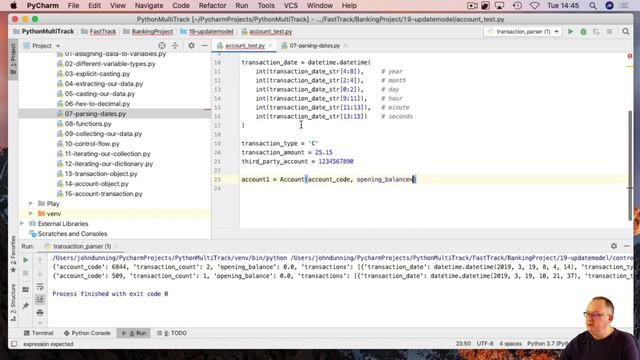Screen dimensions: 640x360
Task: Open Wi-Fi status in menu bar
Action: tap(535, 6)
